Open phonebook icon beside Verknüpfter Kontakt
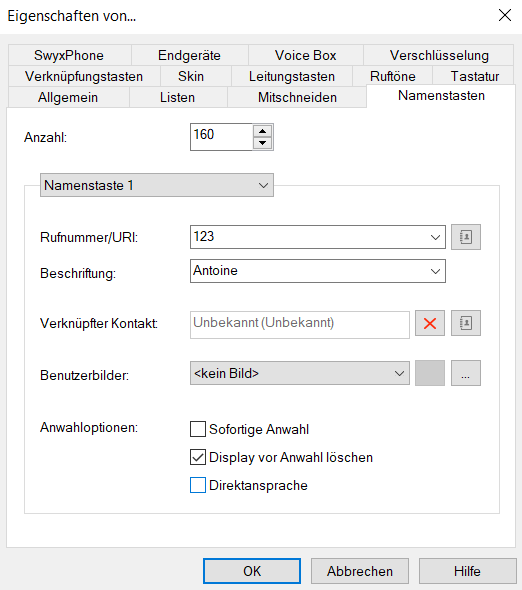The height and width of the screenshot is (590, 522). coord(466,323)
